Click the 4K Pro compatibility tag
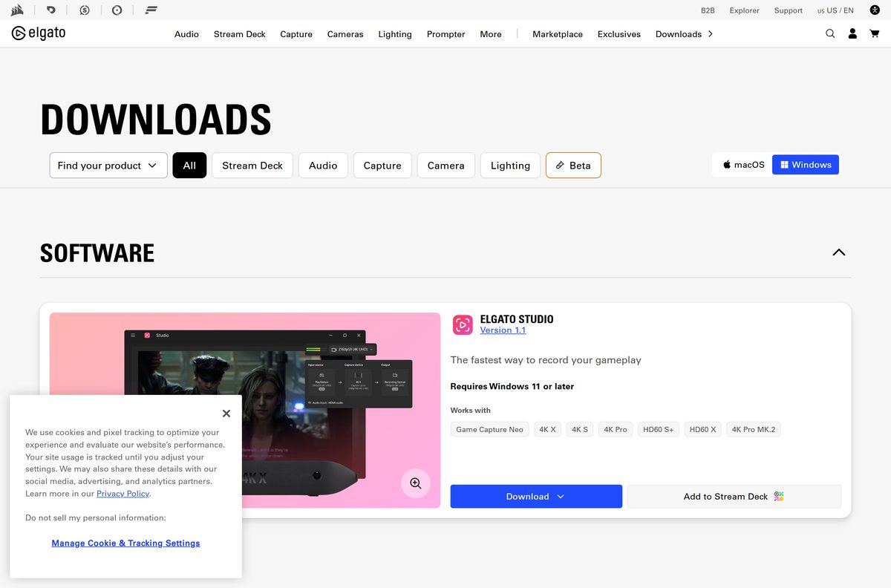The image size is (891, 588). point(616,430)
